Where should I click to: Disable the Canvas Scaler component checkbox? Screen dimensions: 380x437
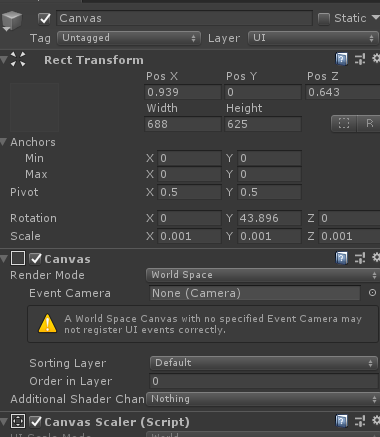coord(35,422)
